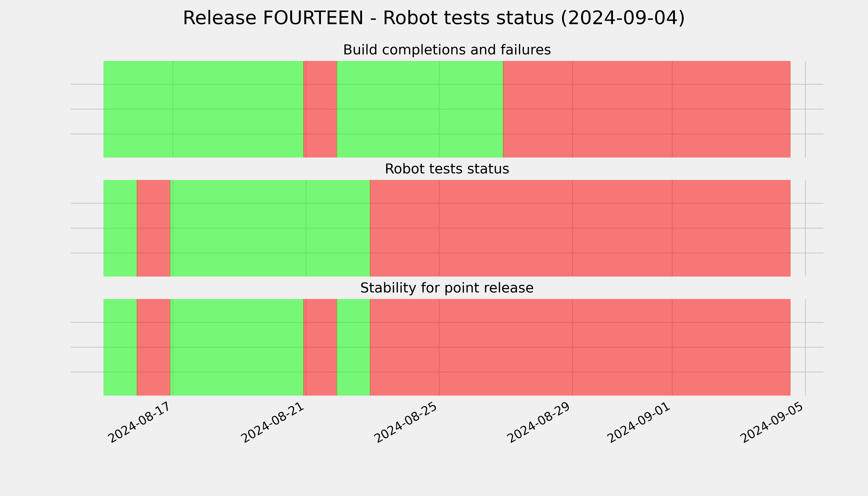Select the Stability for point release heading
The height and width of the screenshot is (496, 868).
coord(447,288)
